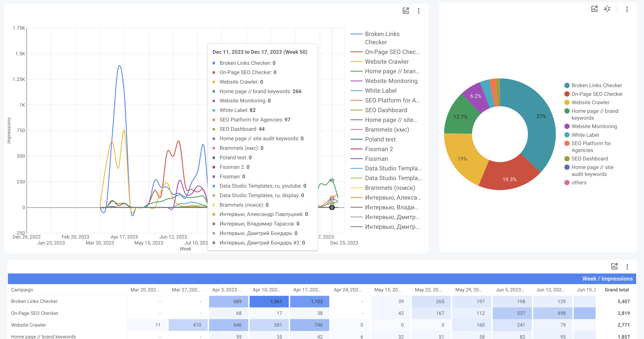Toggle Broken Links Checker in line chart legend
Image resolution: width=644 pixels, height=339 pixels.
click(x=382, y=38)
